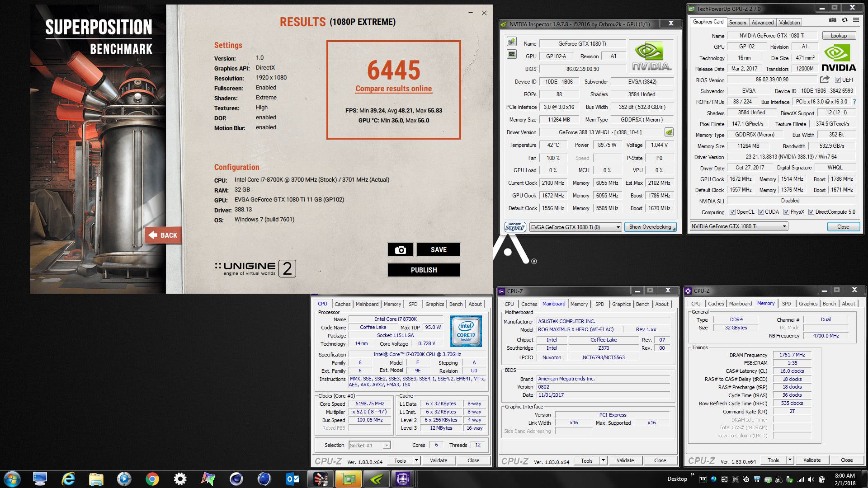Screen dimensions: 868x488
Task: Click GPU-Z taskbar icon
Action: coord(349,479)
